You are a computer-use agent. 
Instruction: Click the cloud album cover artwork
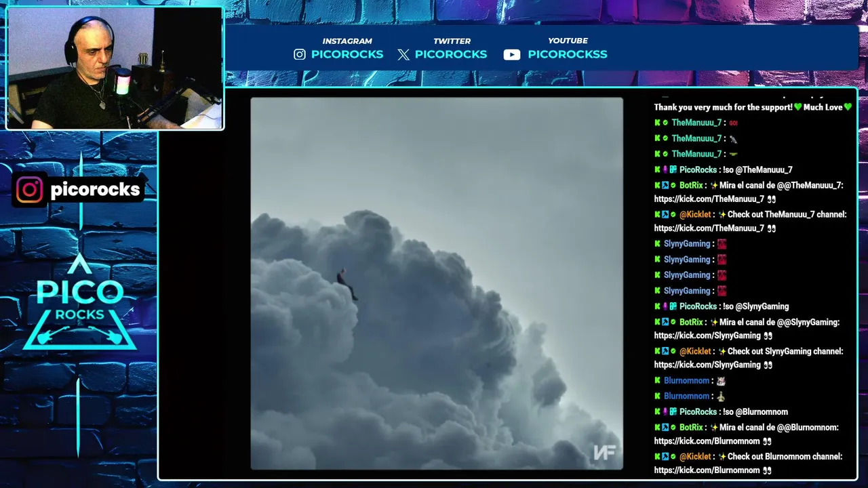pyautogui.click(x=437, y=283)
